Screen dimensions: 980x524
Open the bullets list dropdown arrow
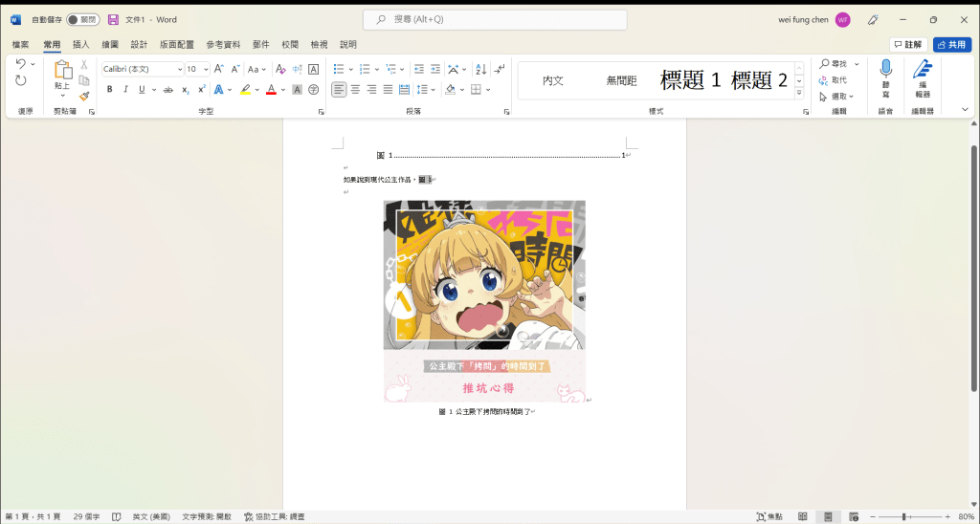coord(350,70)
